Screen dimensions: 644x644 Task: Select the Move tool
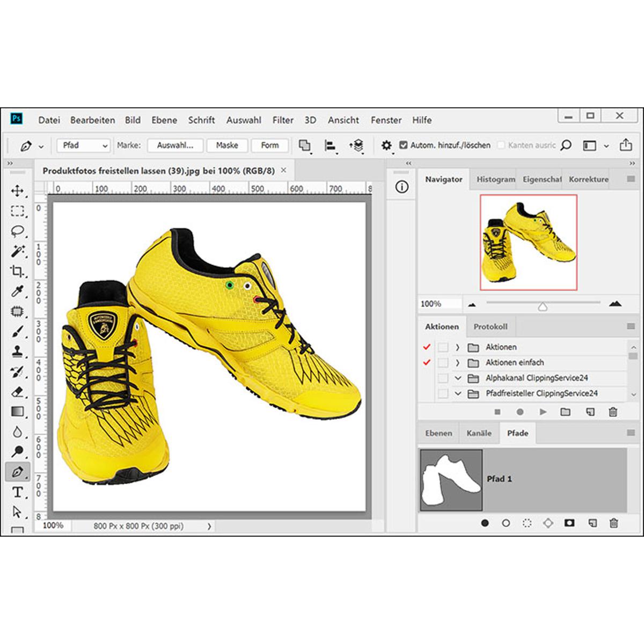17,191
